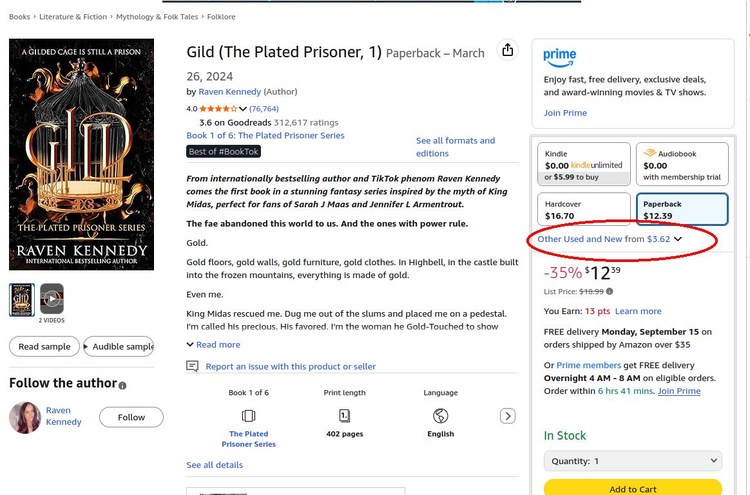Expand Other Used and New offers
Screen dimensions: 750x495
pos(610,239)
